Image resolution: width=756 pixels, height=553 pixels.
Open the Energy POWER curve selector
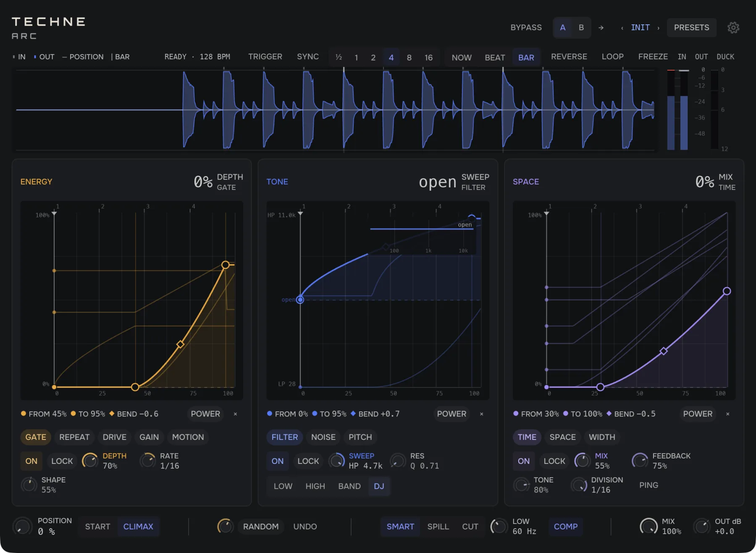click(205, 414)
